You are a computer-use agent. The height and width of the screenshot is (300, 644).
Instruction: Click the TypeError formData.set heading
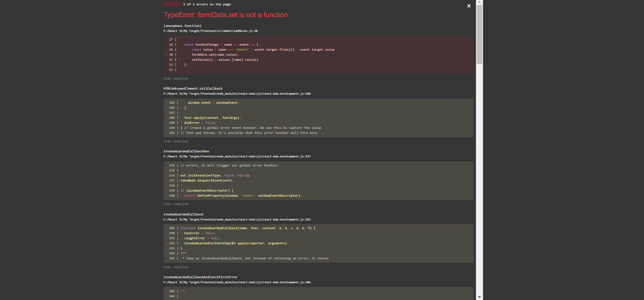tap(226, 15)
